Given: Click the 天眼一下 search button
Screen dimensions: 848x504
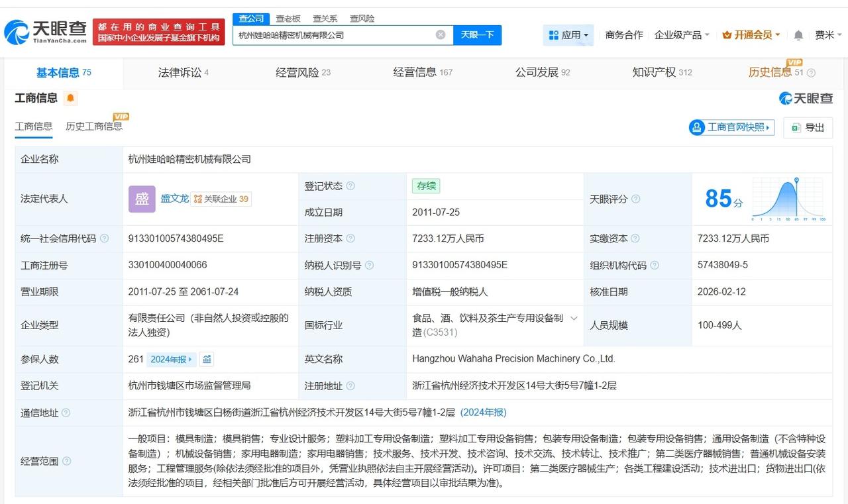Looking at the screenshot, I should pos(477,34).
